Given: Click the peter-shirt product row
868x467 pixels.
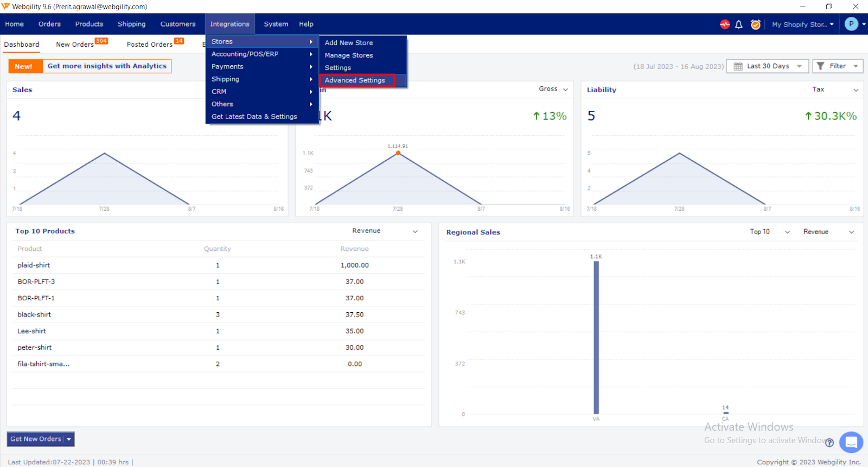Looking at the screenshot, I should click(x=219, y=348).
